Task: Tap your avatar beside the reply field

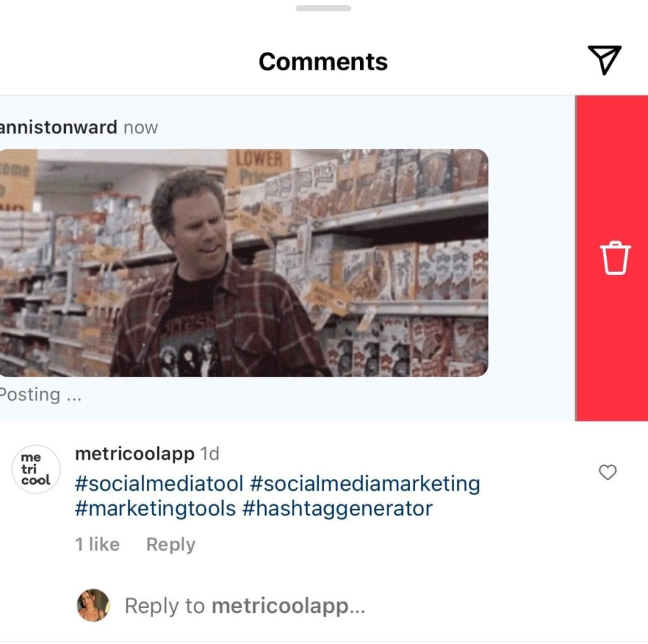Action: (92, 605)
